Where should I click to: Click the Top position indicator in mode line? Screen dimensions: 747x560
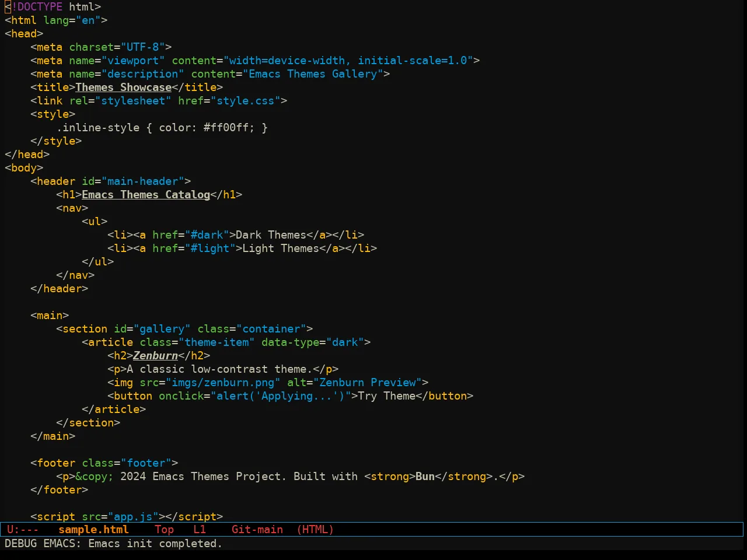coord(164,530)
